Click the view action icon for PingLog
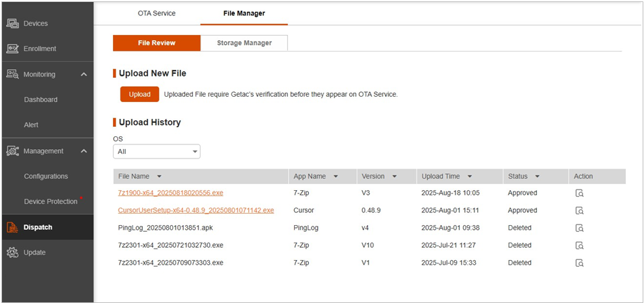The image size is (644, 303). (579, 228)
